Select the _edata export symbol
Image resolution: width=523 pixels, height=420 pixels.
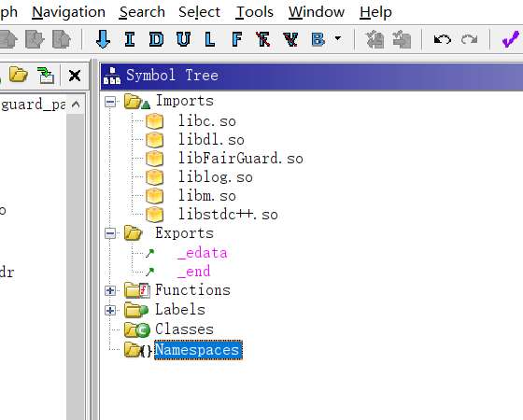(202, 253)
